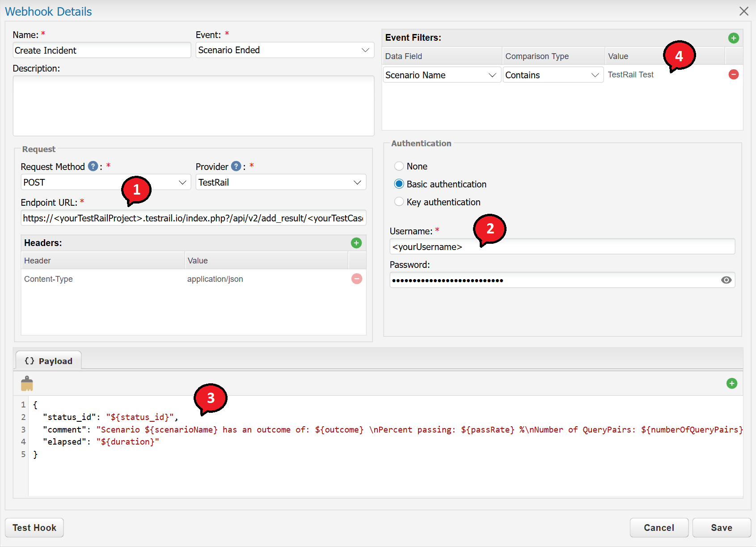Show password using eye icon

[726, 280]
